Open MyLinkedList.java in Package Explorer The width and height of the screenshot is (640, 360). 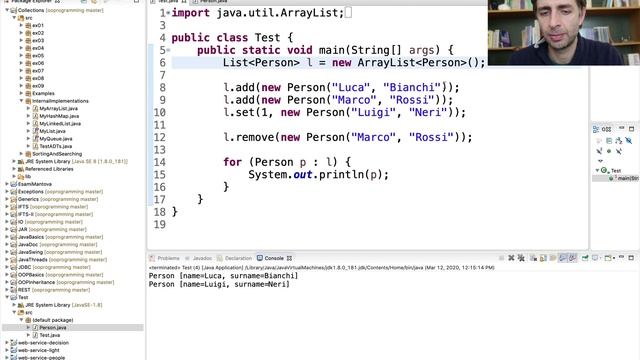(x=60, y=124)
